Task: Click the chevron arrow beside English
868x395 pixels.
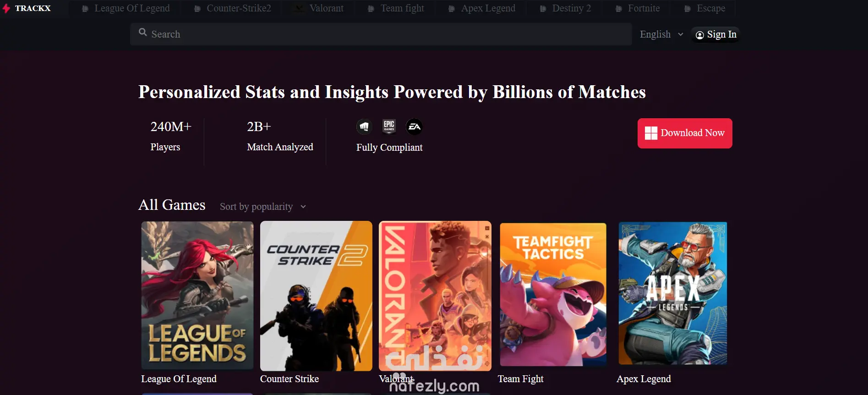Action: point(680,34)
